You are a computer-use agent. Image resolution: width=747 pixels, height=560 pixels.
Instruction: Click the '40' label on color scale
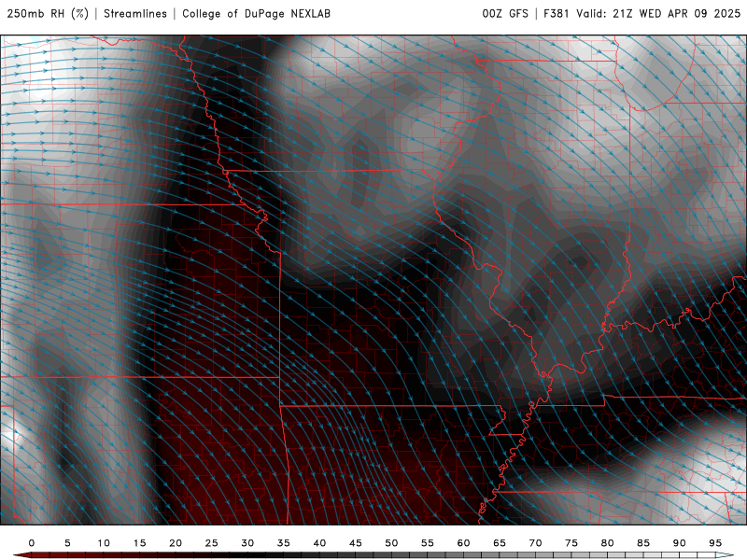(x=319, y=543)
